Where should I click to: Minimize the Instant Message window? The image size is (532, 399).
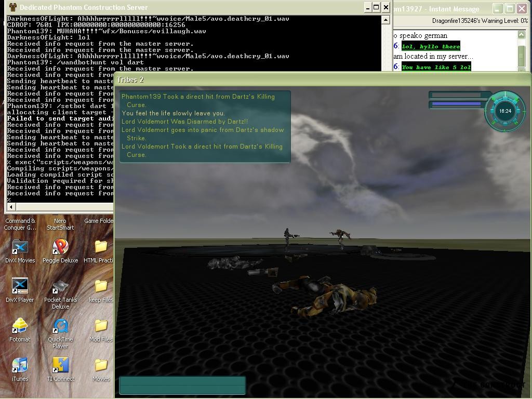coord(498,8)
